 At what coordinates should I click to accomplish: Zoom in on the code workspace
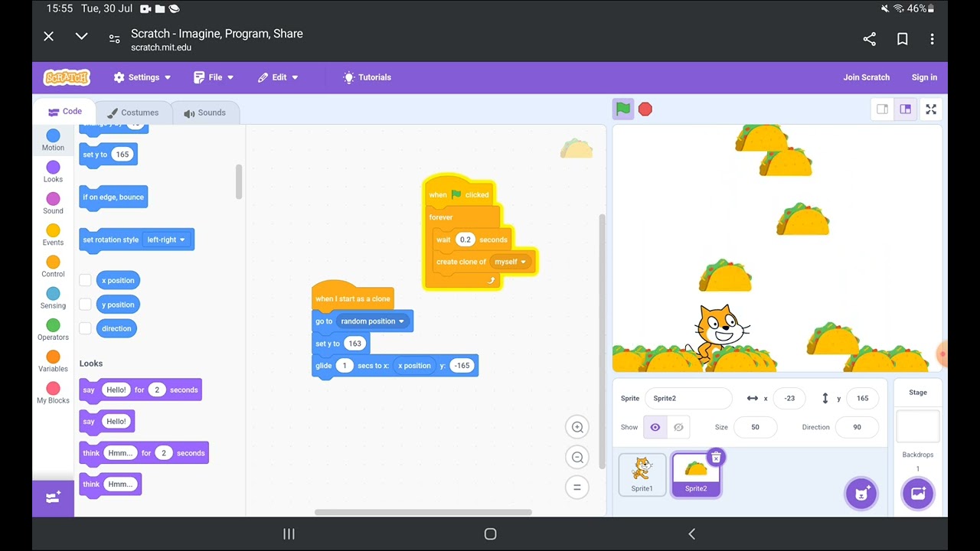[578, 427]
